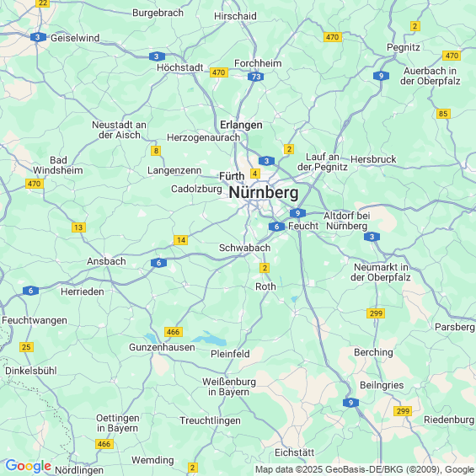Click the yellow 14 road shield
Image resolution: width=476 pixels, height=476 pixels.
(x=181, y=240)
